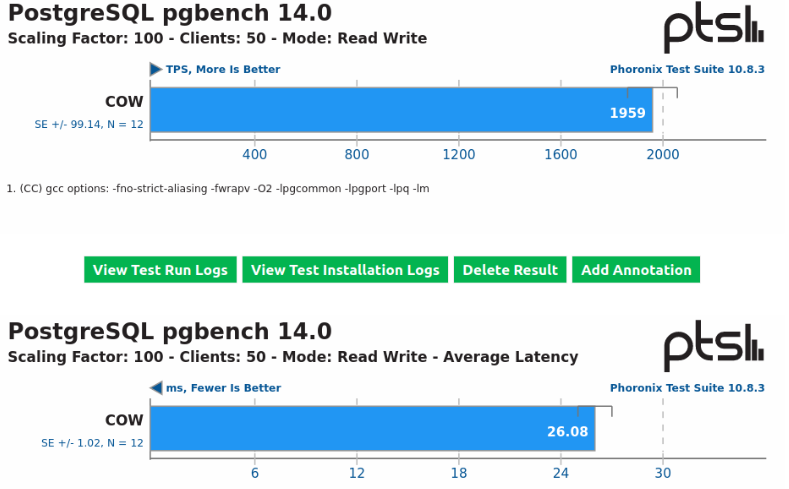This screenshot has width=789, height=489.
Task: Click the error bar on the latency chart
Action: coord(595,411)
